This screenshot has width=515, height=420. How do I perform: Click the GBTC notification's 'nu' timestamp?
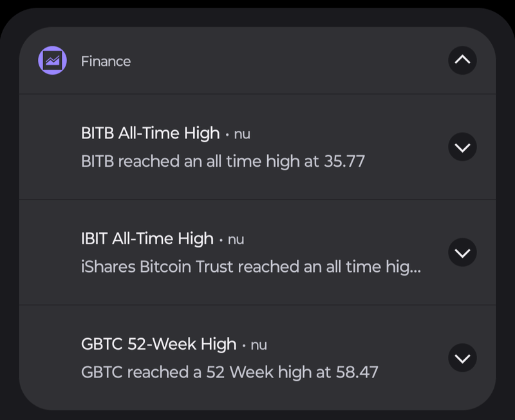click(x=258, y=345)
